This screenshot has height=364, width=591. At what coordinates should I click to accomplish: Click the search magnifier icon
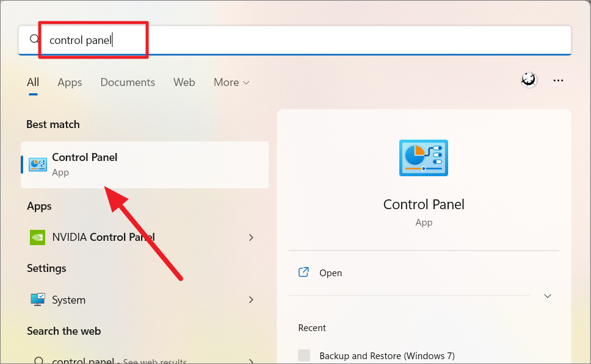[x=34, y=39]
